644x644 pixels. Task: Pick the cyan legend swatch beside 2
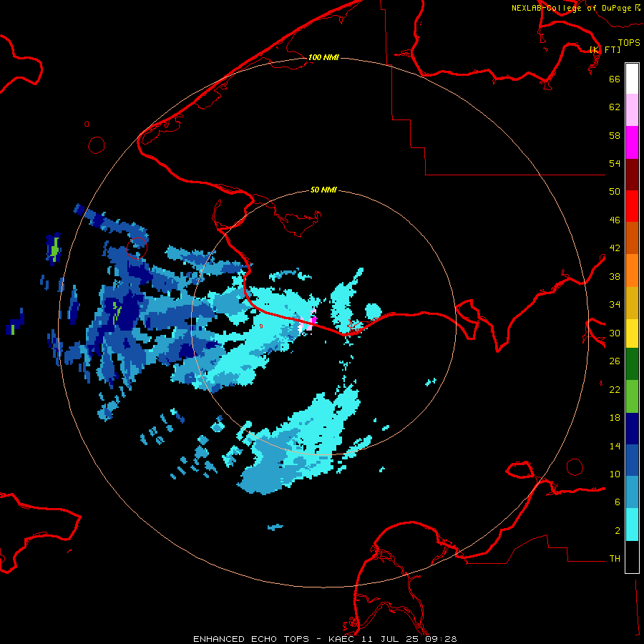(632, 525)
